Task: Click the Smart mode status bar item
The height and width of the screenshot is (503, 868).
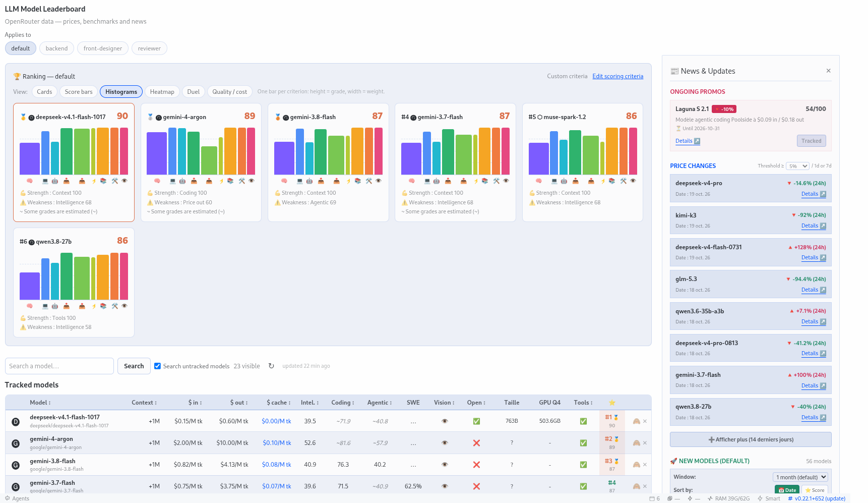Action: [x=769, y=498]
